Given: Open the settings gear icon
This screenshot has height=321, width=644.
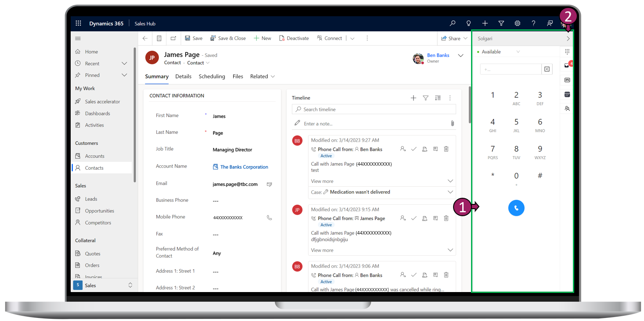Looking at the screenshot, I should pos(517,24).
